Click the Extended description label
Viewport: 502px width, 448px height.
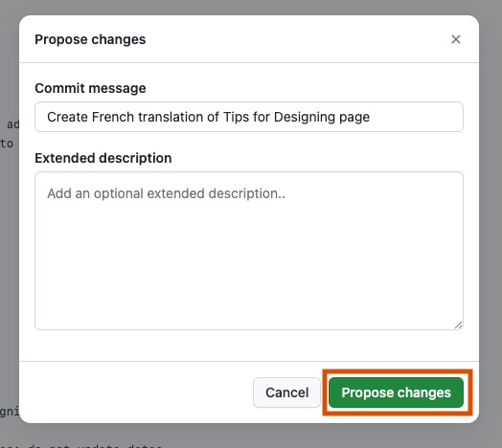(x=103, y=158)
